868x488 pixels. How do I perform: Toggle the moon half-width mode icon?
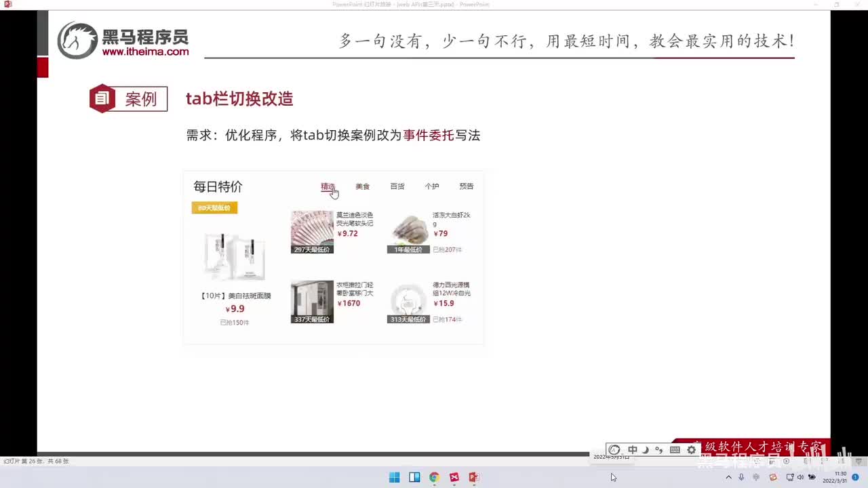[646, 449]
